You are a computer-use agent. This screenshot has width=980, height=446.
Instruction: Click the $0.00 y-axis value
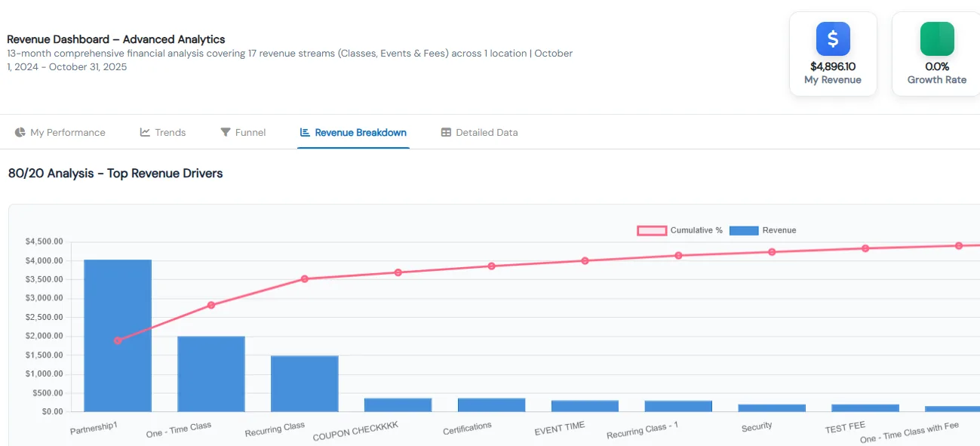pos(53,412)
